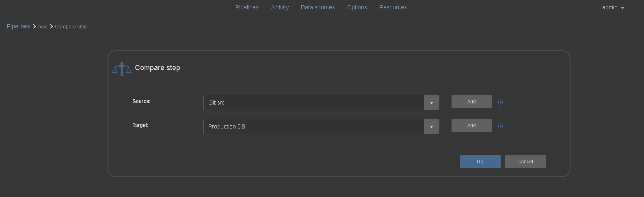Click the Compare step breadcrumb

71,27
